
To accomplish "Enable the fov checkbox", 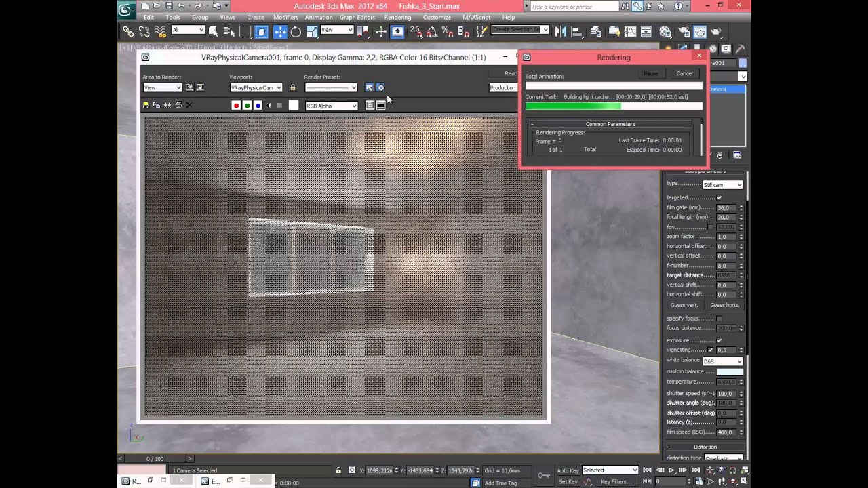I will pyautogui.click(x=710, y=226).
